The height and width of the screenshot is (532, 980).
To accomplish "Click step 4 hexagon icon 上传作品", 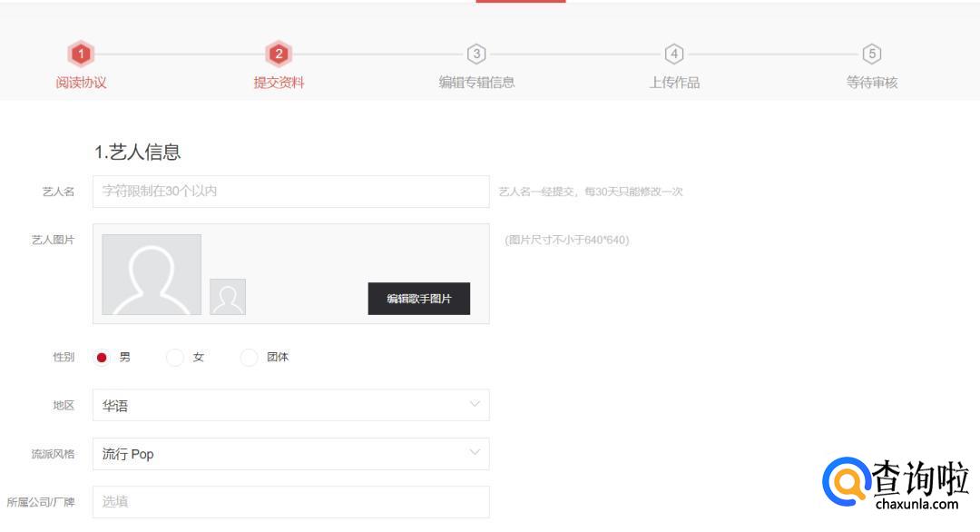I will 673,54.
